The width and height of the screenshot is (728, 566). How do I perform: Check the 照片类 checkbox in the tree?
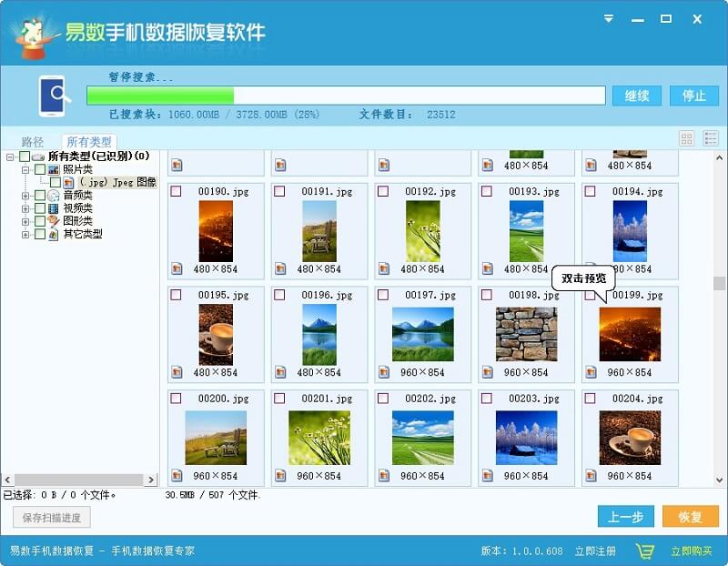click(x=42, y=169)
